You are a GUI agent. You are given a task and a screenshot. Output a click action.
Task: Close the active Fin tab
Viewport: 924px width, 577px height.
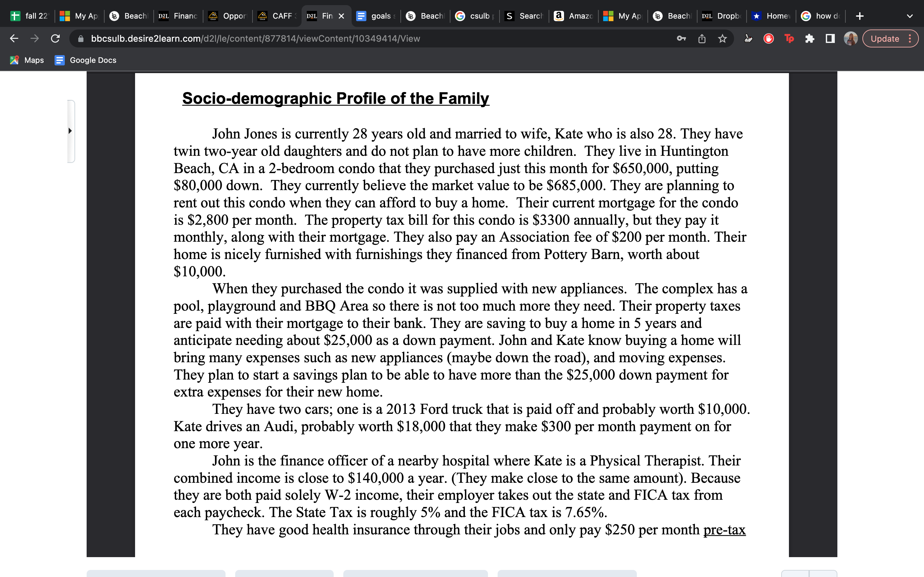[x=341, y=16]
